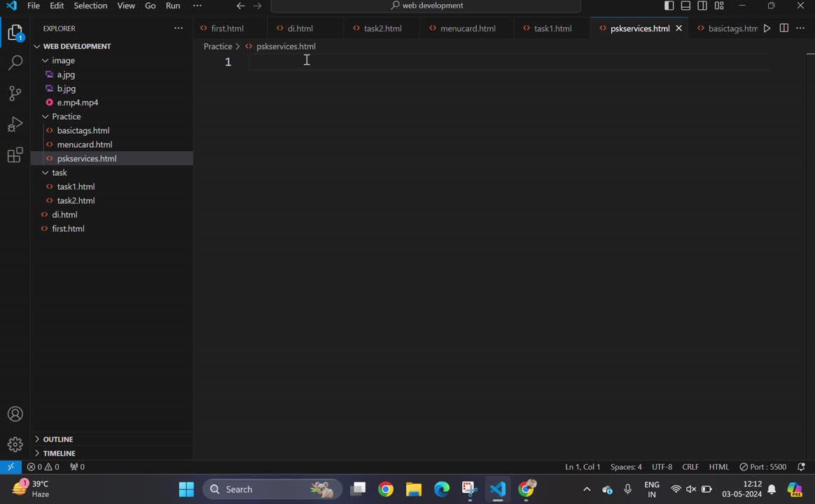Expand the TIMELINE section

click(x=59, y=454)
